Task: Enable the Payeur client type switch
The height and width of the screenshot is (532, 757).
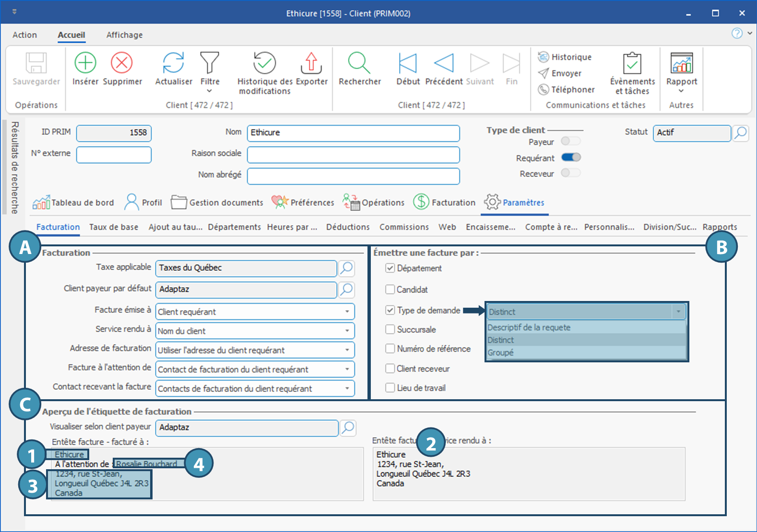Action: click(x=571, y=141)
